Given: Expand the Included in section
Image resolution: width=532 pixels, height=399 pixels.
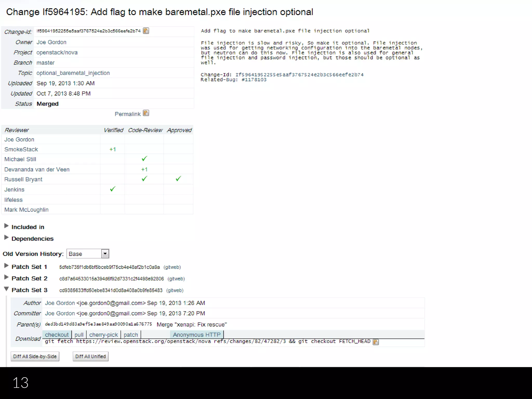Looking at the screenshot, I should (6, 226).
